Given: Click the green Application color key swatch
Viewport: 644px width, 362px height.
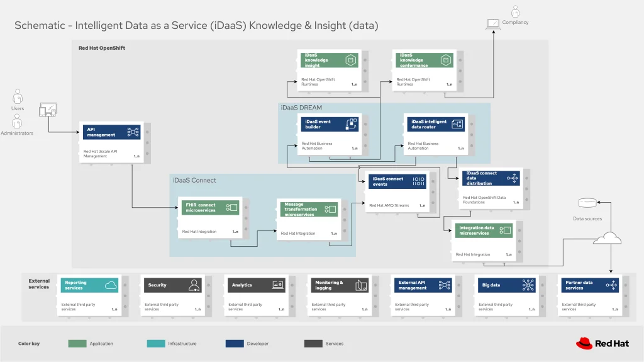Looking at the screenshot, I should (x=77, y=343).
